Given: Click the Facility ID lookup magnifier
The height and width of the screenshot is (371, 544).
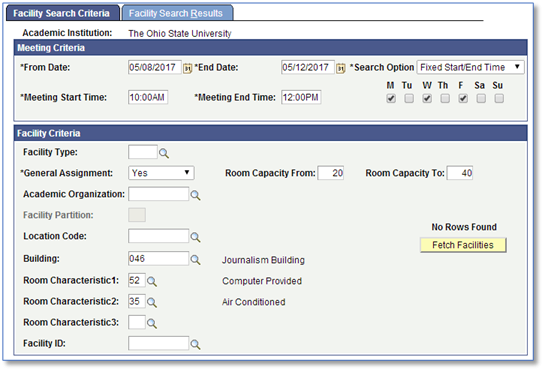Looking at the screenshot, I should (195, 344).
